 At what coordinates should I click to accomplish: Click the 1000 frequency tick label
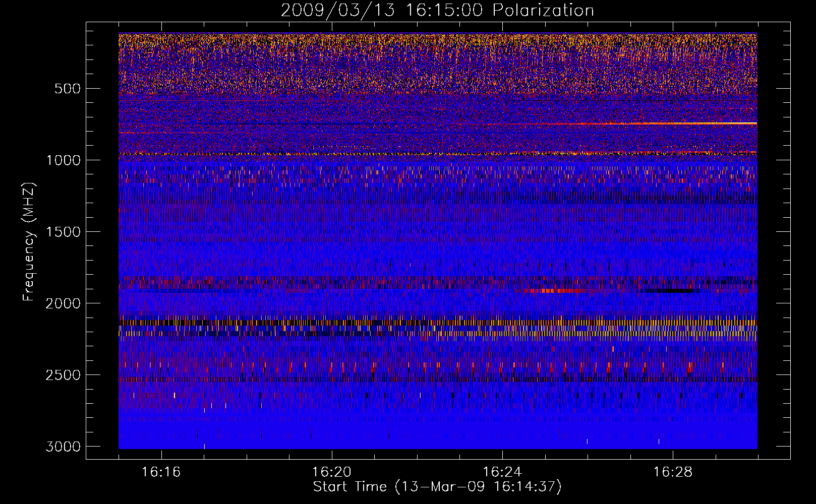point(63,160)
